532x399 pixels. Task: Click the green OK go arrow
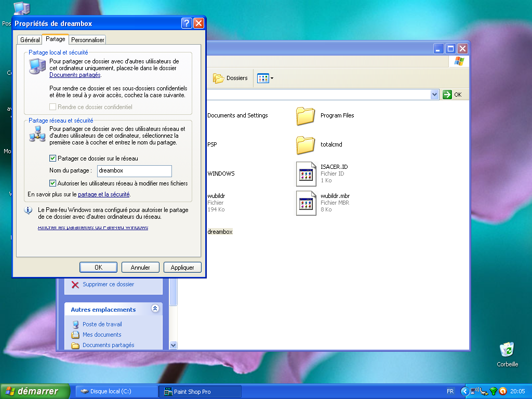(447, 95)
